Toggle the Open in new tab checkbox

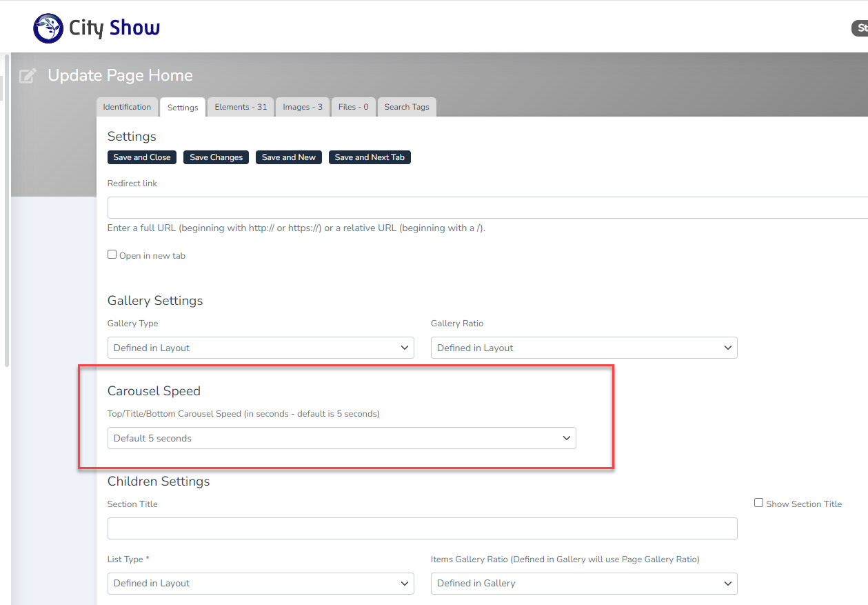point(112,255)
